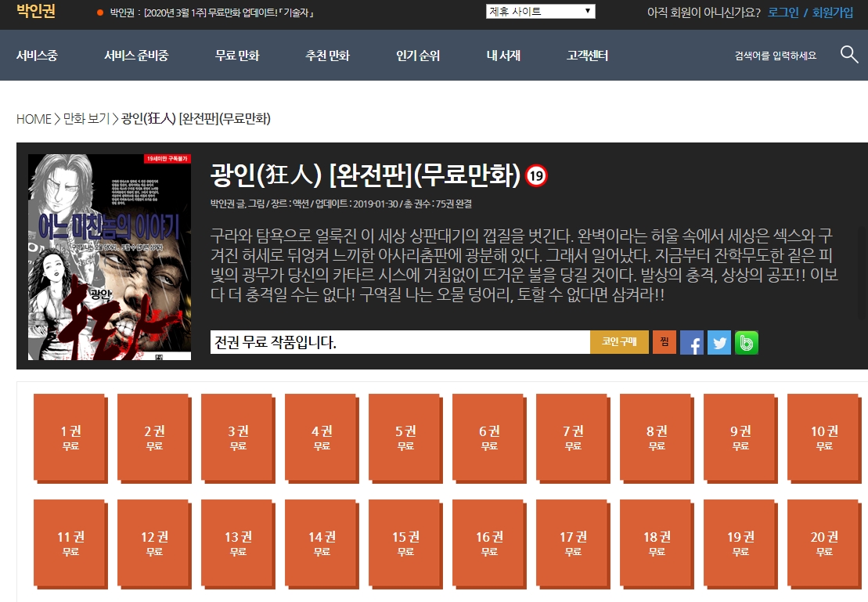Screen dimensions: 868x602
Task: Open volume 20권 무료
Action: pos(824,543)
